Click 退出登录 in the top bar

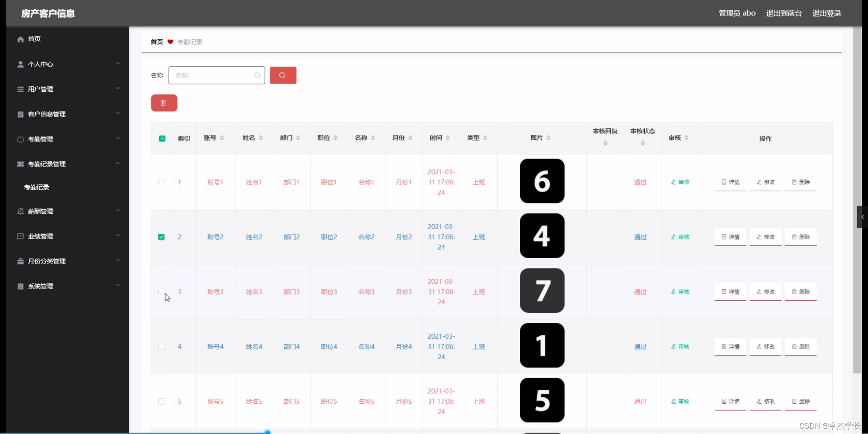[827, 13]
